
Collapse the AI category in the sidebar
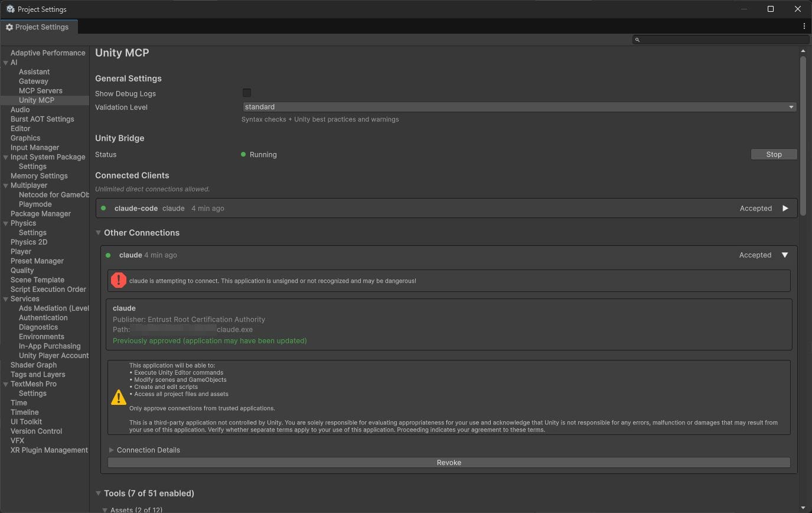click(5, 63)
